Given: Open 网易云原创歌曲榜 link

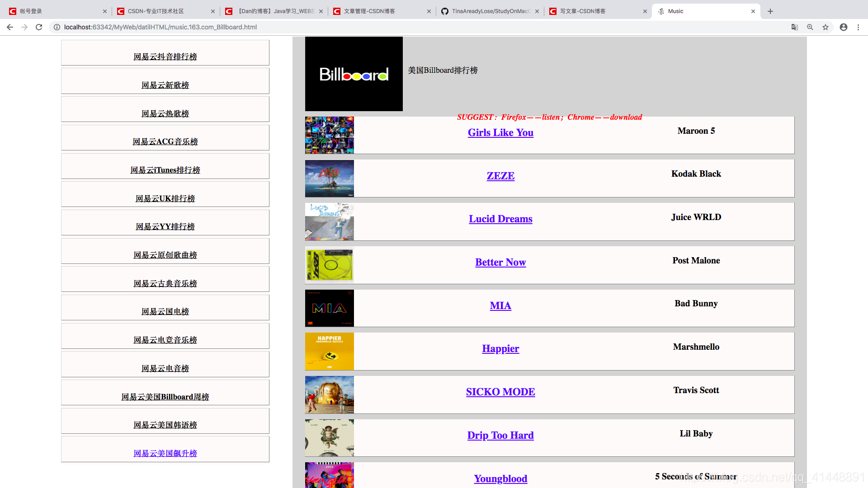Looking at the screenshot, I should click(165, 255).
